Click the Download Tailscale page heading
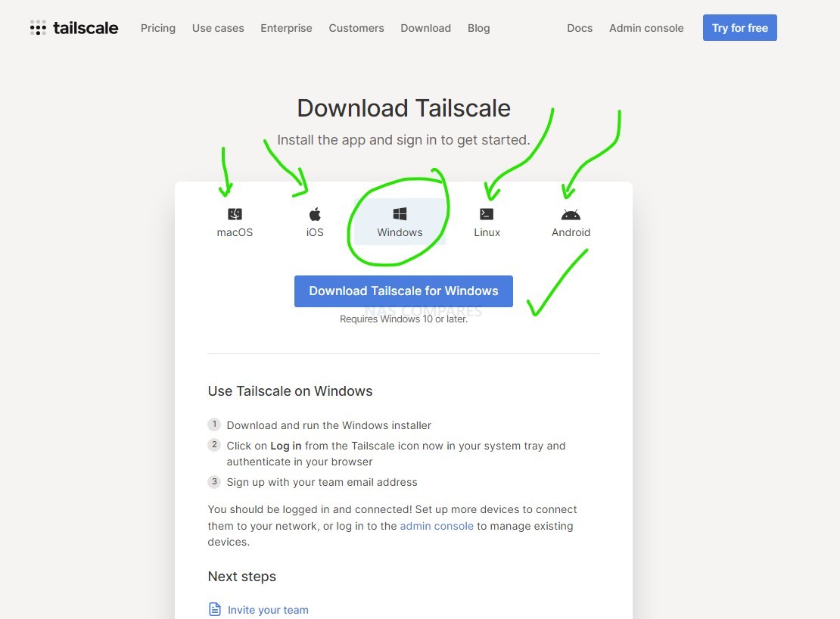Image resolution: width=840 pixels, height=619 pixels. [x=404, y=108]
